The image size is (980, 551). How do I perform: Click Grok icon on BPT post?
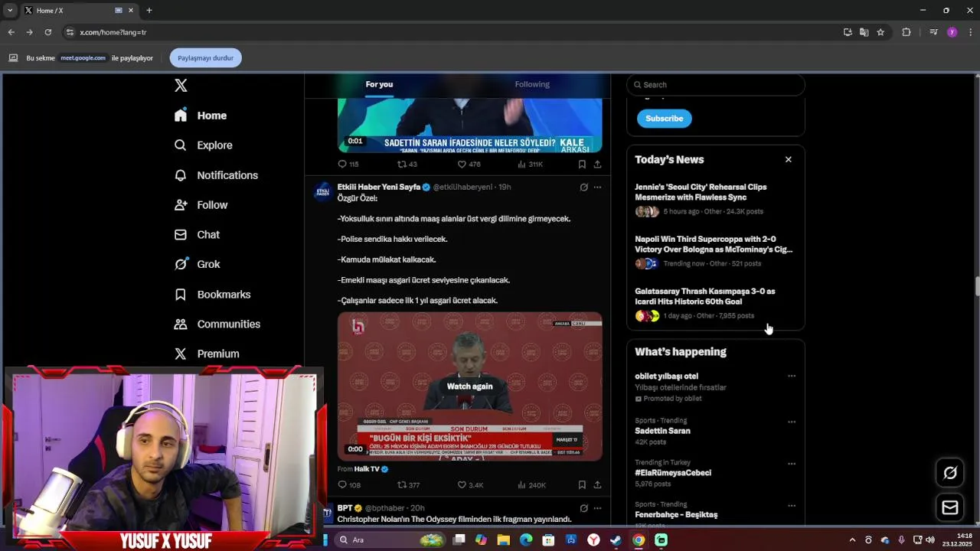(x=583, y=508)
